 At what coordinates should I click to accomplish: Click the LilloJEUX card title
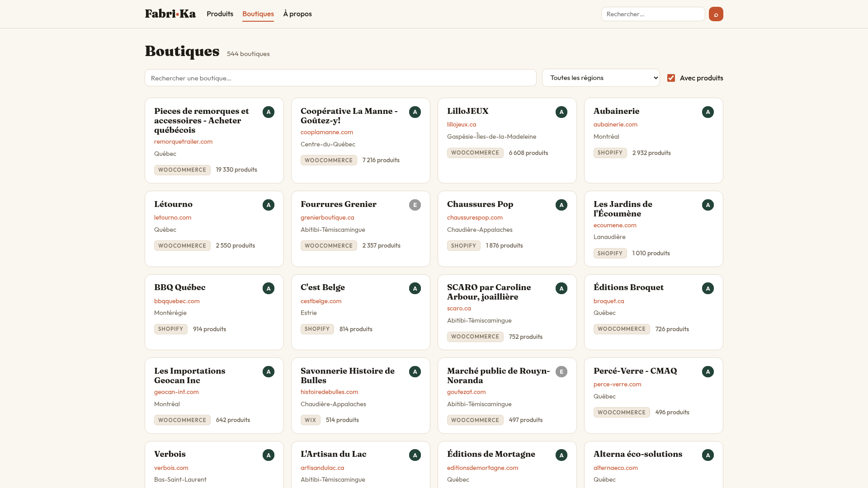[467, 111]
